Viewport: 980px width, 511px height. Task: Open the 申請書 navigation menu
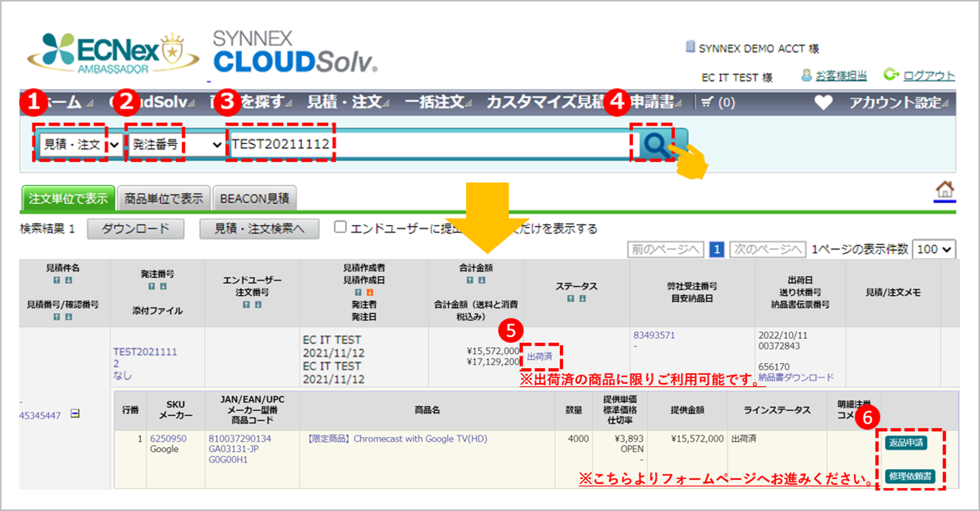(656, 102)
